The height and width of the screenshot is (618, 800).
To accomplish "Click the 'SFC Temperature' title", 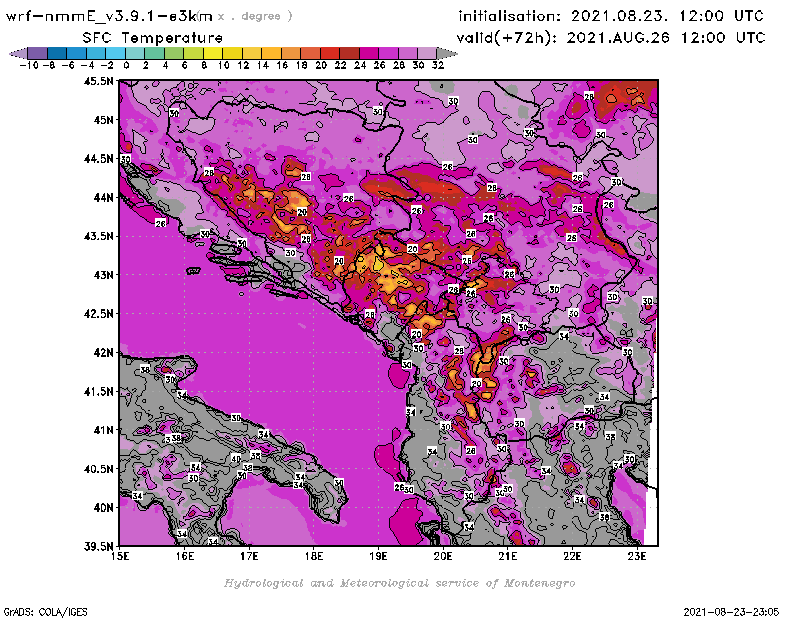I will coord(153,38).
